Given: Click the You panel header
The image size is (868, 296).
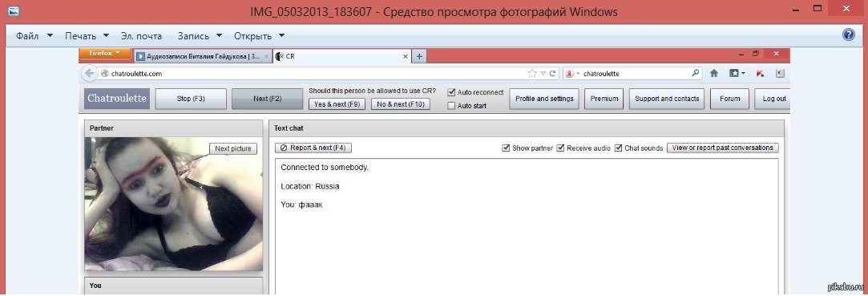Looking at the screenshot, I should [x=173, y=286].
